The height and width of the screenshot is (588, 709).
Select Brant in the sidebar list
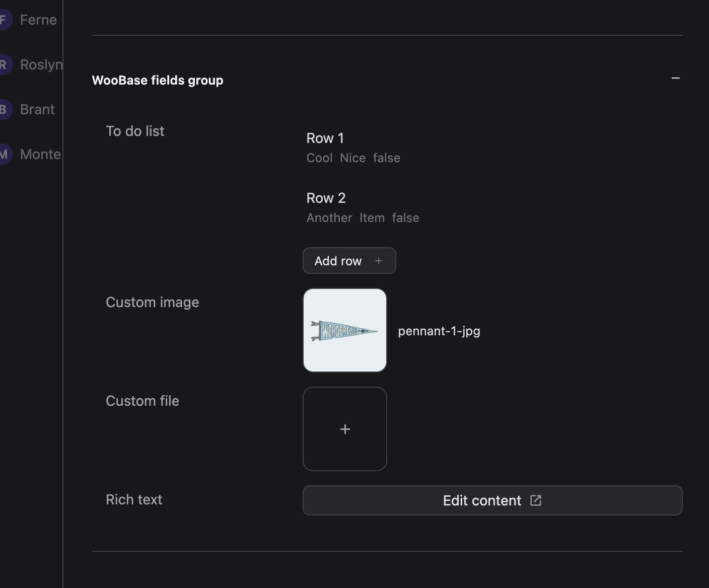pos(37,109)
